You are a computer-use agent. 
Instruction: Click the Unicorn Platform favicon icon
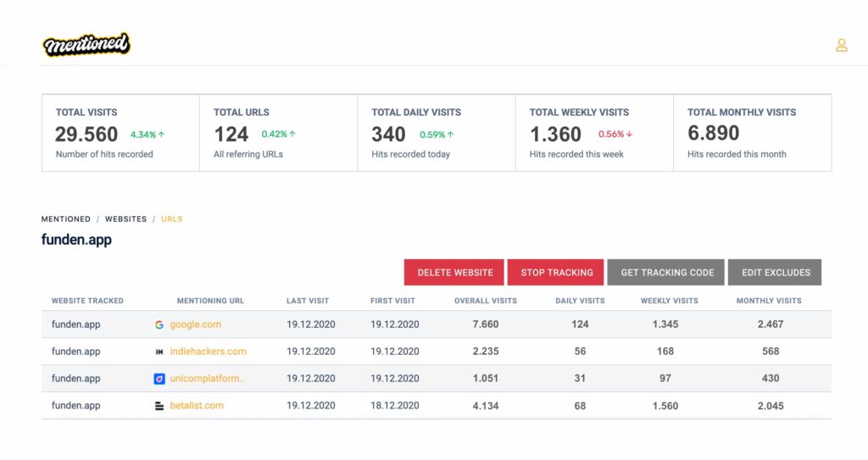click(159, 379)
